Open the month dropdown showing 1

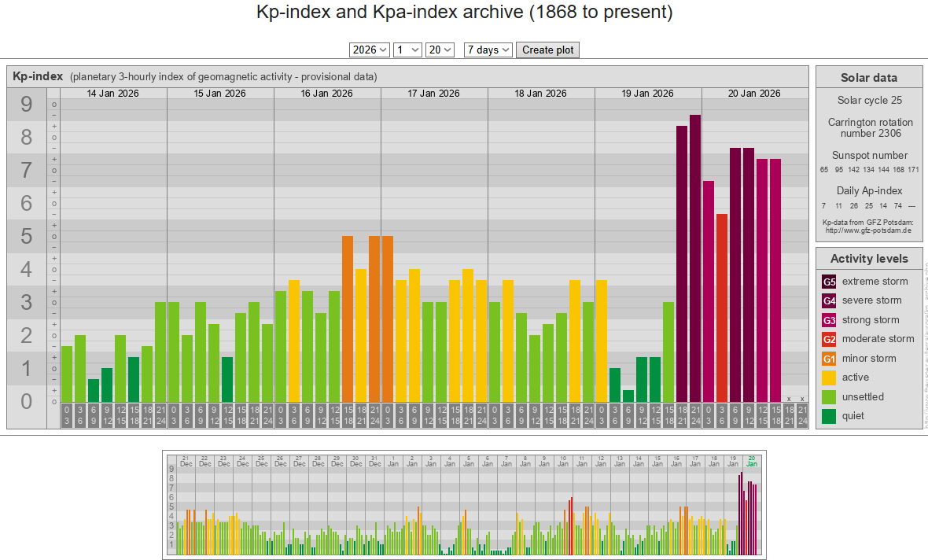point(408,50)
